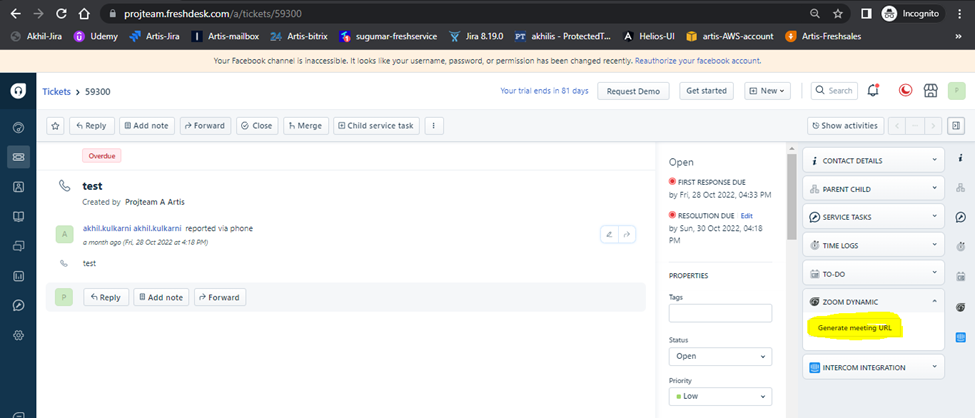The image size is (975, 418).
Task: Open the notifications bell icon
Action: pos(873,91)
